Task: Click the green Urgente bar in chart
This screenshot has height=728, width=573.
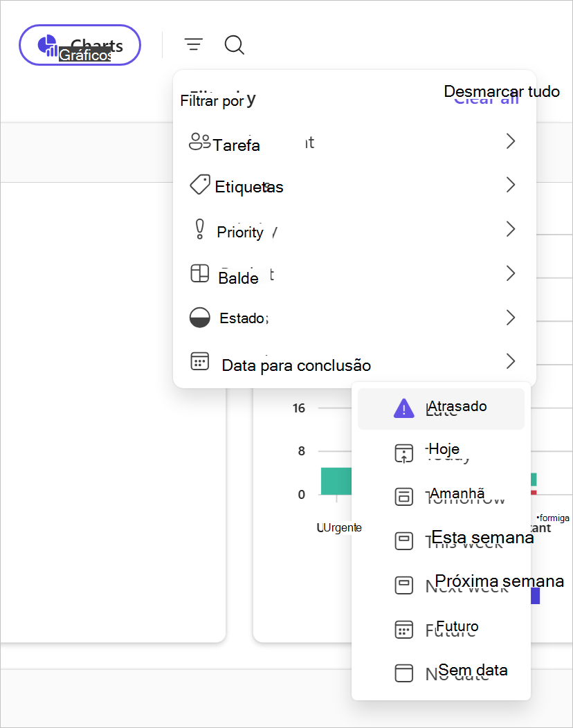Action: click(336, 481)
